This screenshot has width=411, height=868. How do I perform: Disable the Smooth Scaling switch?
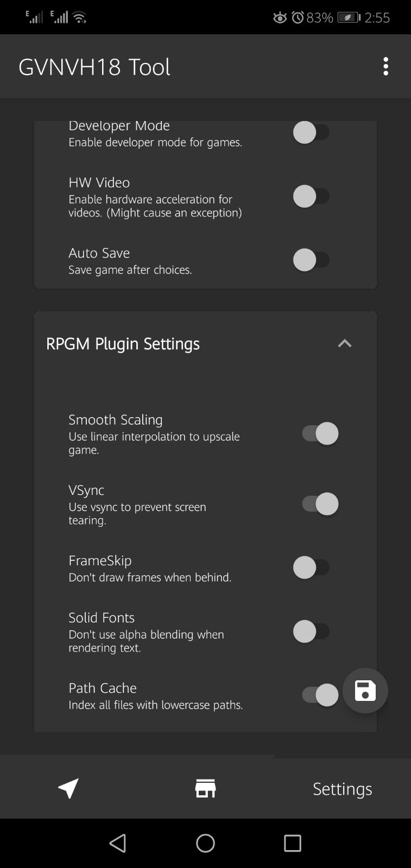click(320, 433)
